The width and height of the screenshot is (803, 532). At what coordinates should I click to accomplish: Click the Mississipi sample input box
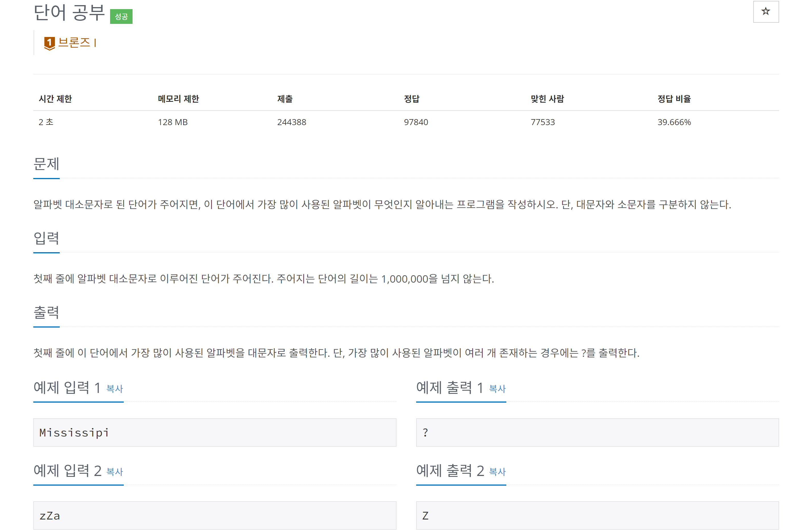click(214, 432)
